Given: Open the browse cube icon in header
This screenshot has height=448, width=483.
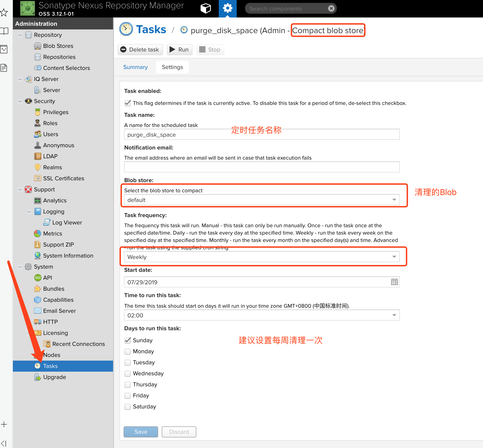Looking at the screenshot, I should pyautogui.click(x=206, y=9).
